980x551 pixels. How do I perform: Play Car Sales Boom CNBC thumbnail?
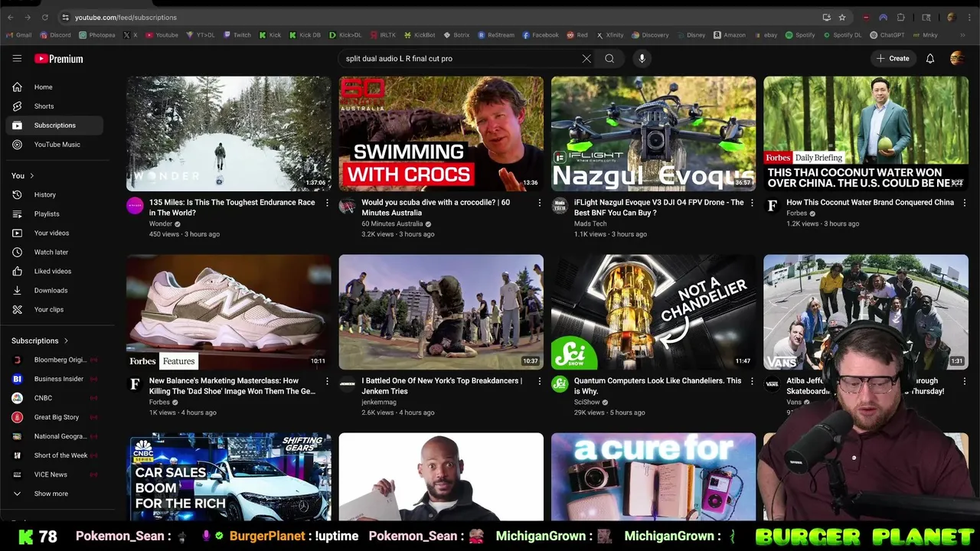(229, 477)
